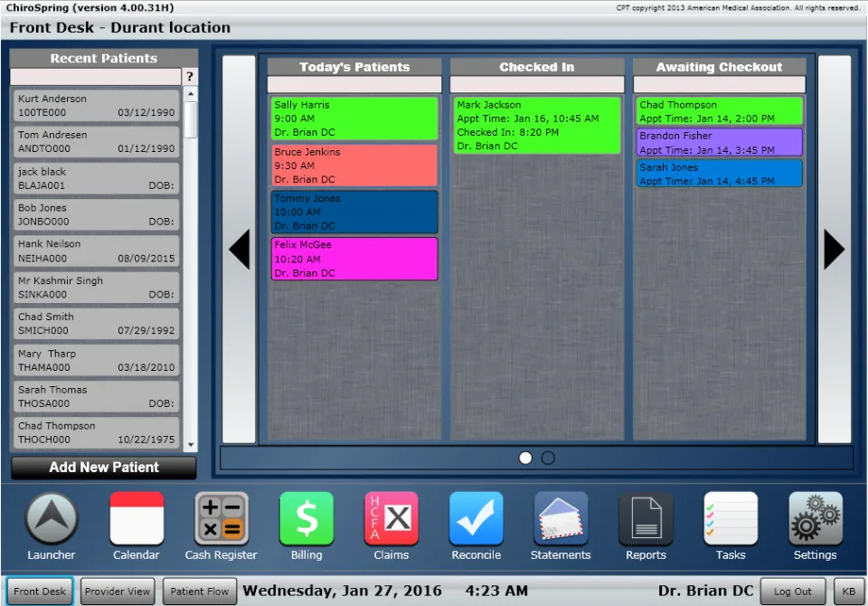Select Chad Thompson in Awaiting Checkout
The width and height of the screenshot is (868, 606).
tap(719, 111)
